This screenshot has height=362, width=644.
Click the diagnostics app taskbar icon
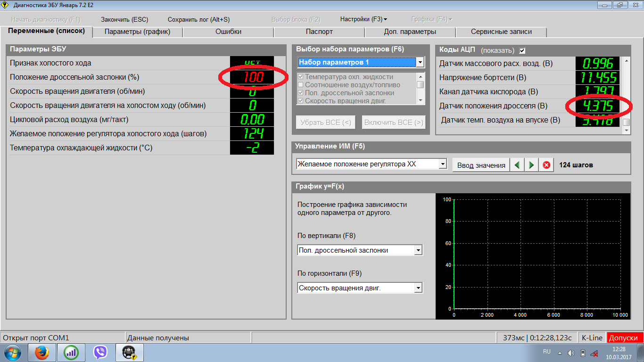pyautogui.click(x=129, y=352)
